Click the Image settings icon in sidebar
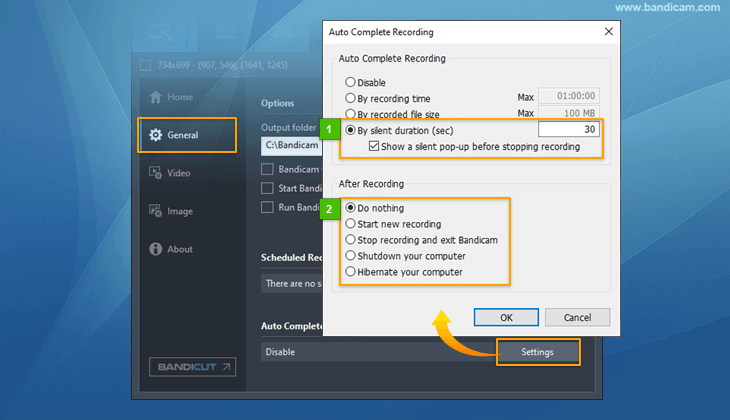Viewport: 730px width, 420px height. 155,211
